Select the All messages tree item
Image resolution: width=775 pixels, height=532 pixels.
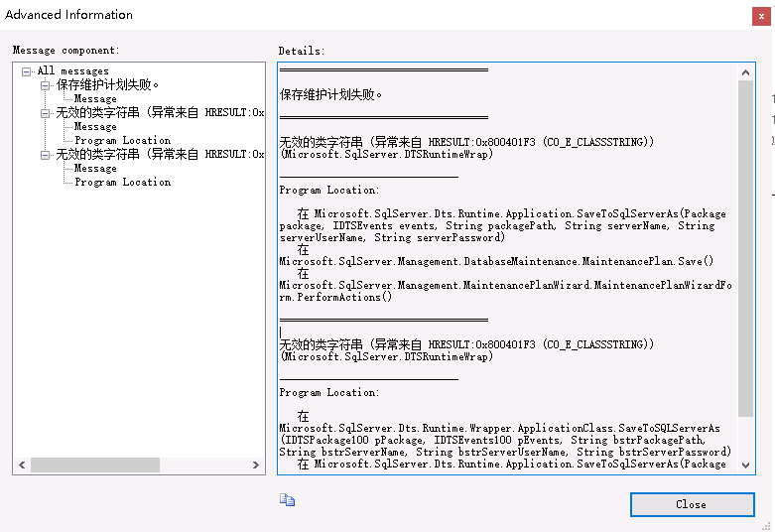72,71
